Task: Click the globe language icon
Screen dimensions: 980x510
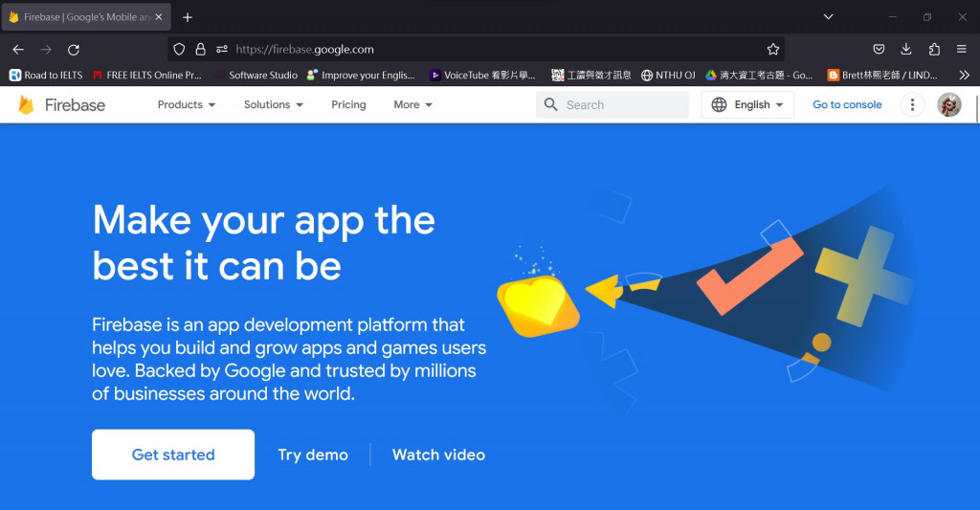Action: [x=720, y=104]
